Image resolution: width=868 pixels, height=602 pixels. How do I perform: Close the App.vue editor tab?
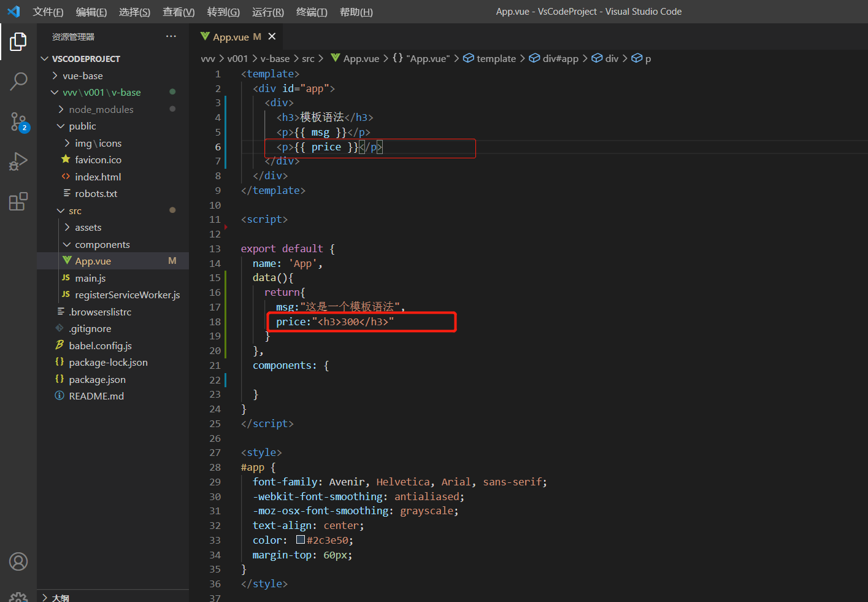(x=272, y=37)
